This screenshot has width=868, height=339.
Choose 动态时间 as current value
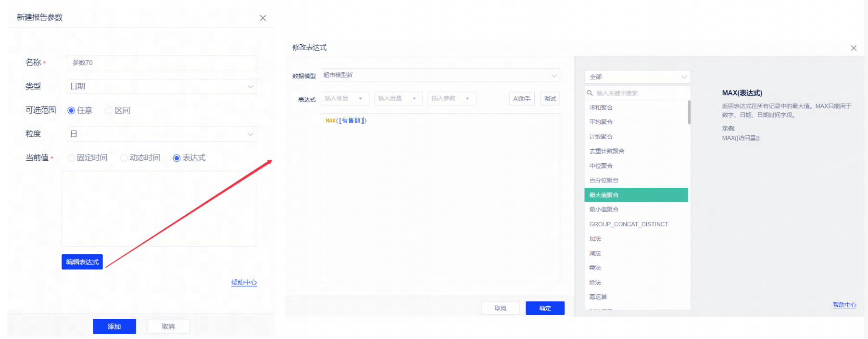tap(124, 158)
